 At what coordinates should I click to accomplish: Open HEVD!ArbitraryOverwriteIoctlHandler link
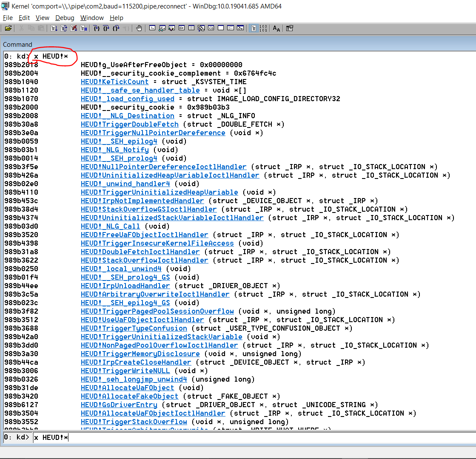pos(155,294)
